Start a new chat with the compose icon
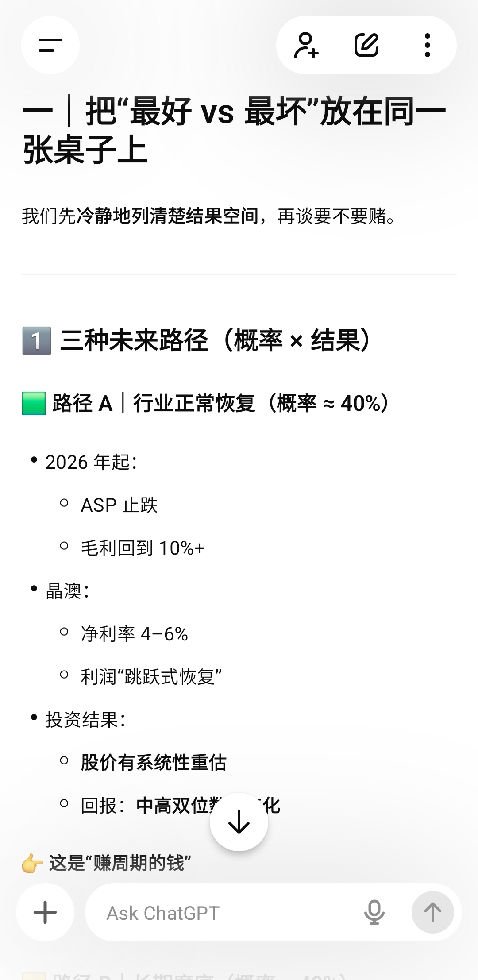This screenshot has width=478, height=980. 366,45
